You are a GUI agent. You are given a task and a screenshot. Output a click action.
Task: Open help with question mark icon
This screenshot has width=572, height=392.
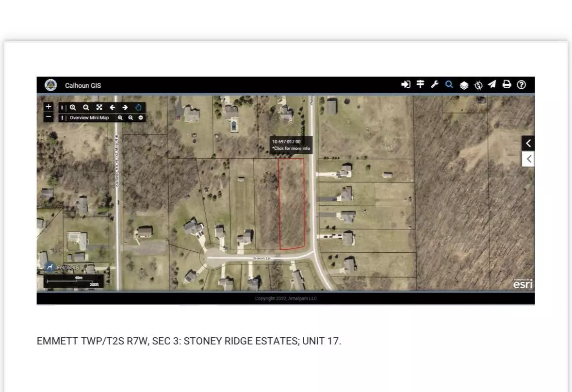coord(521,84)
